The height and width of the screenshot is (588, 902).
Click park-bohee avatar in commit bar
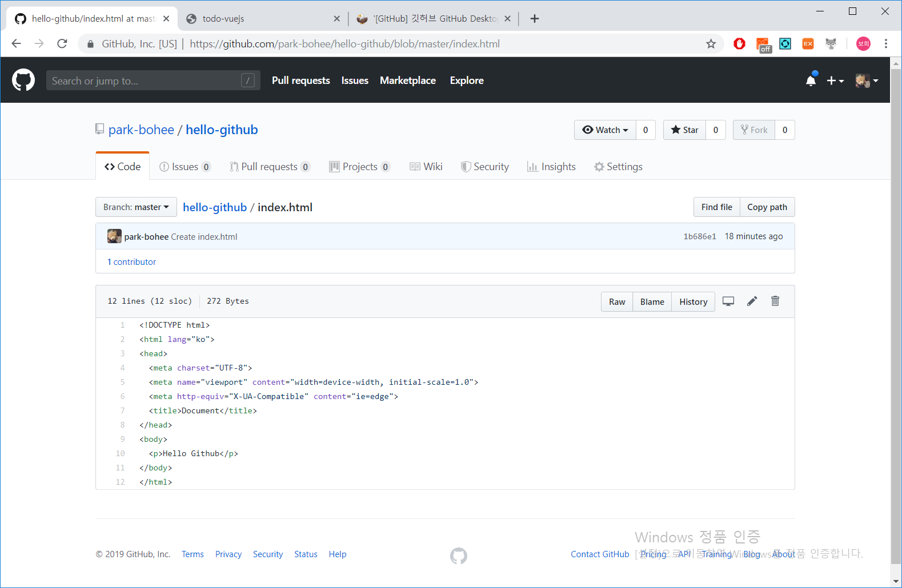pos(114,236)
